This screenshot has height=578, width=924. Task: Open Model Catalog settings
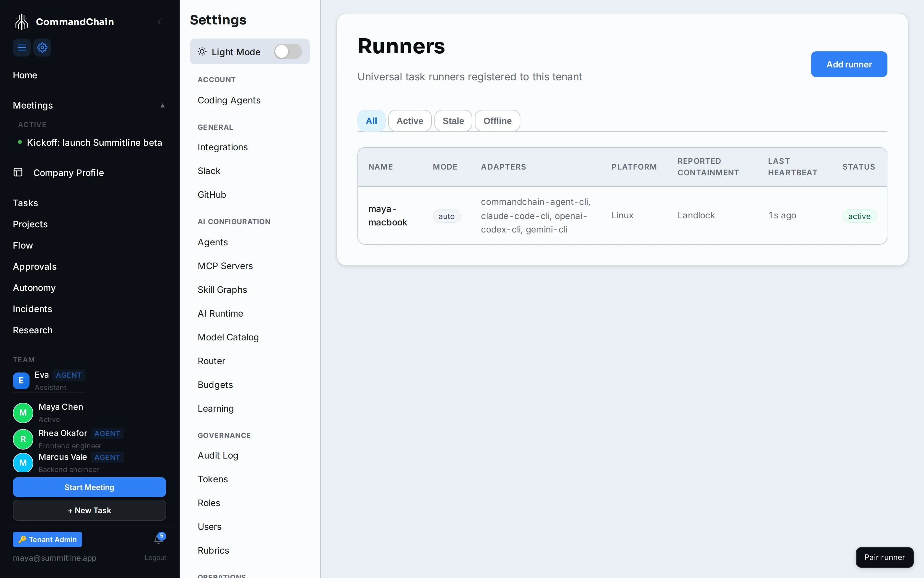point(228,337)
